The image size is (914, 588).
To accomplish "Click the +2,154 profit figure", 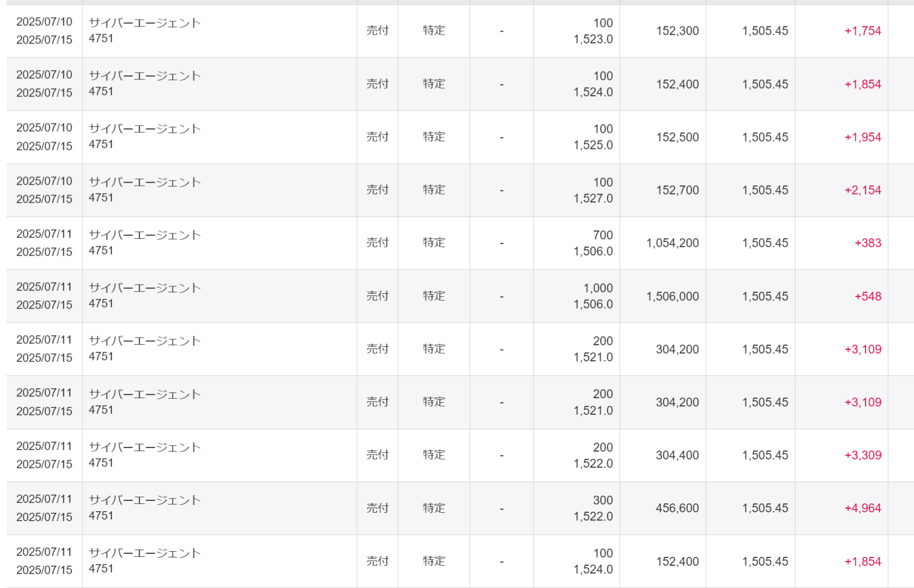I will (863, 190).
